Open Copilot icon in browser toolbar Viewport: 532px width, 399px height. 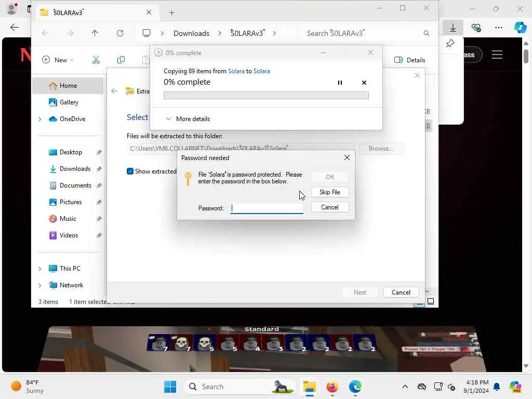point(520,28)
